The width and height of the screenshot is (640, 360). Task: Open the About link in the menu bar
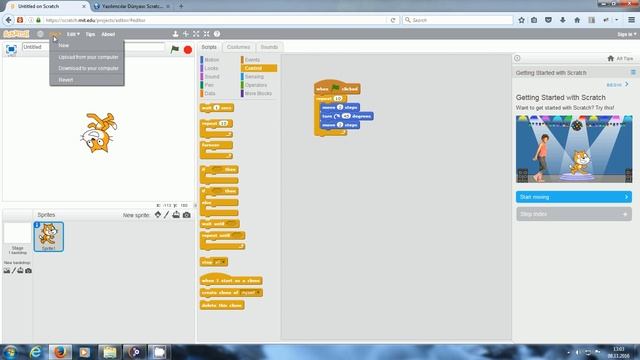click(108, 34)
